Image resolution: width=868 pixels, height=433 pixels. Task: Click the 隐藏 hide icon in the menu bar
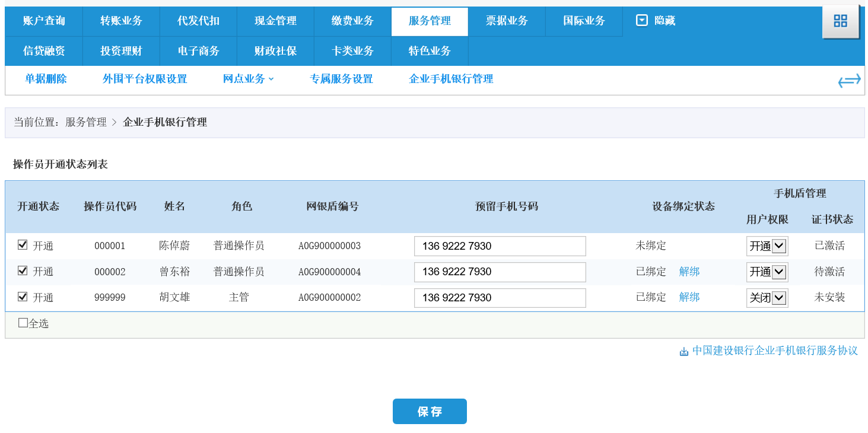[641, 20]
